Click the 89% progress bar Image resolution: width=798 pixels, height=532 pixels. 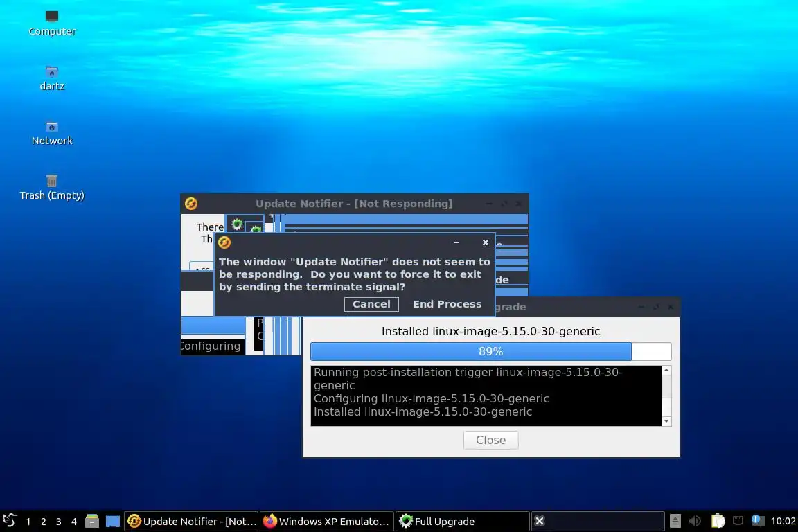[490, 351]
